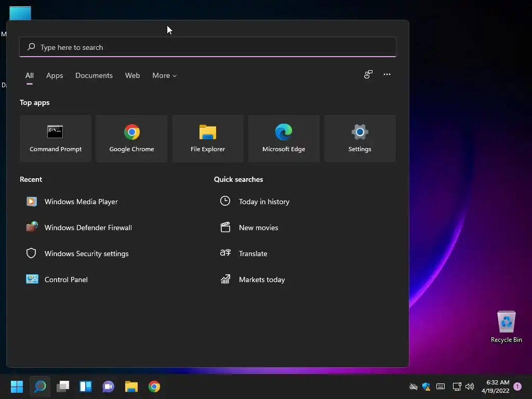
Task: Open the Widgets panel from taskbar
Action: point(86,387)
